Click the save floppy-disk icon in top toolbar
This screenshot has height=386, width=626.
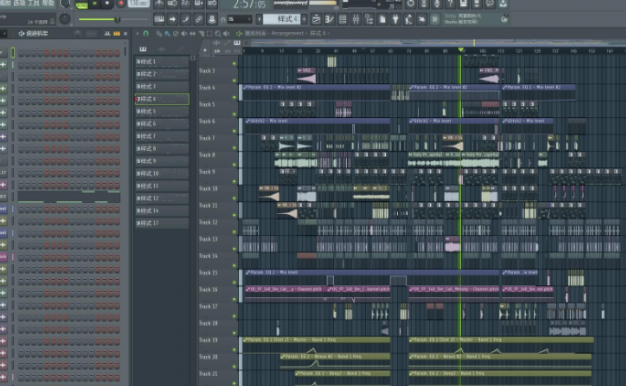point(463,4)
